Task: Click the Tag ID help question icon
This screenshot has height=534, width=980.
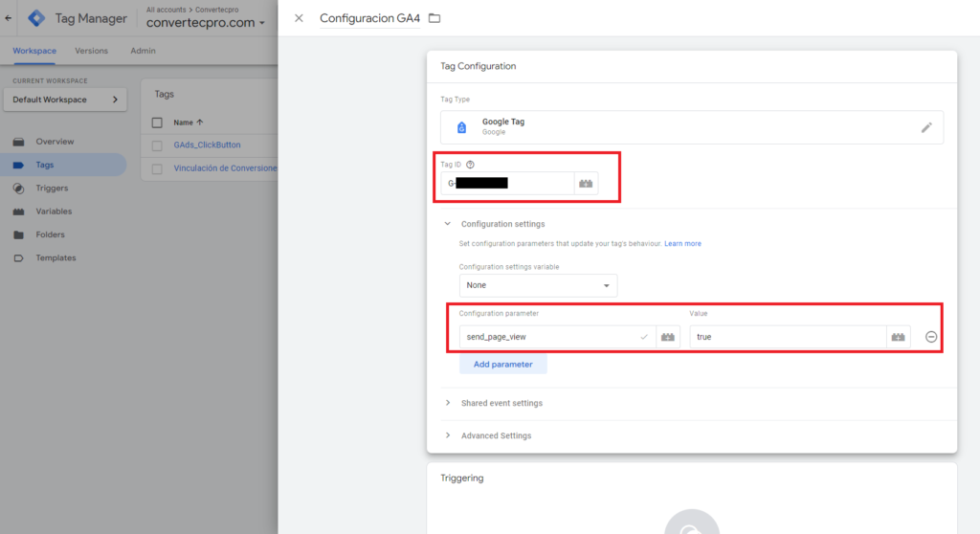Action: (470, 165)
